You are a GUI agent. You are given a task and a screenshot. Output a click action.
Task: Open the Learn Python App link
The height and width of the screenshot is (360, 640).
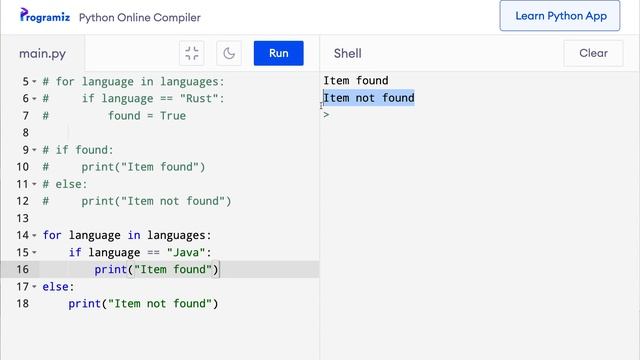point(560,16)
